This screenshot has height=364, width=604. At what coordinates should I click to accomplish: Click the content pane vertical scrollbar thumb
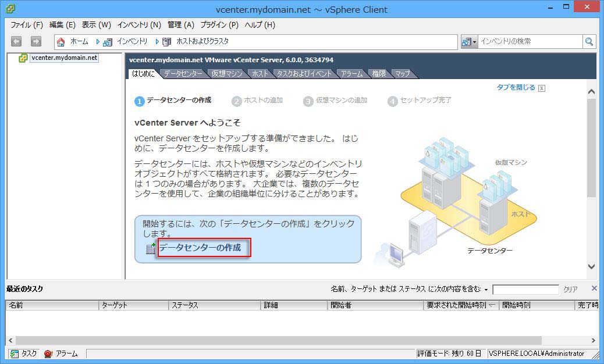pos(592,148)
